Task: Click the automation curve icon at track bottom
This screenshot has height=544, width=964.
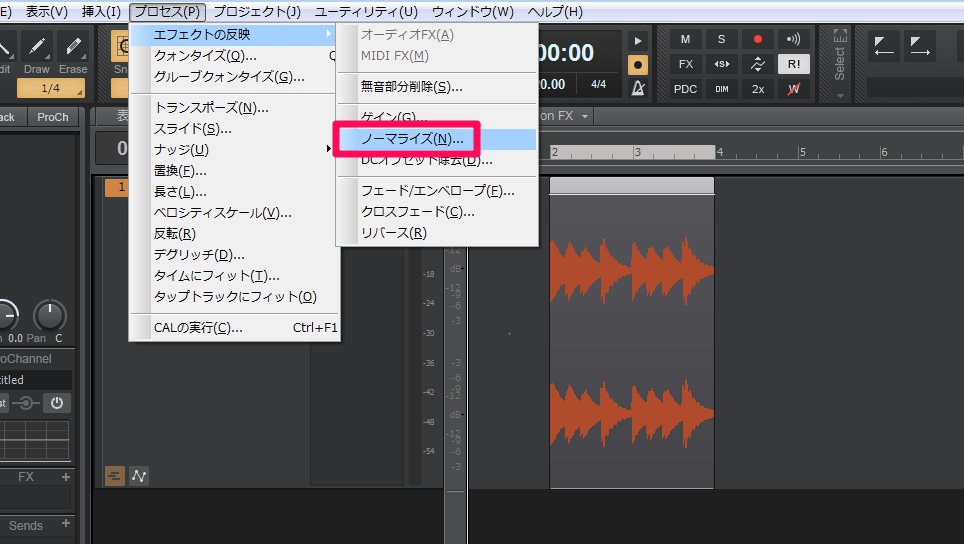Action: click(139, 476)
